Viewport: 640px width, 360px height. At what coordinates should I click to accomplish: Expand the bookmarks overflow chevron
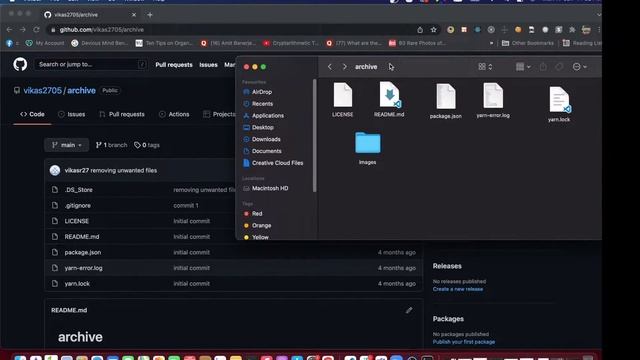click(x=491, y=43)
